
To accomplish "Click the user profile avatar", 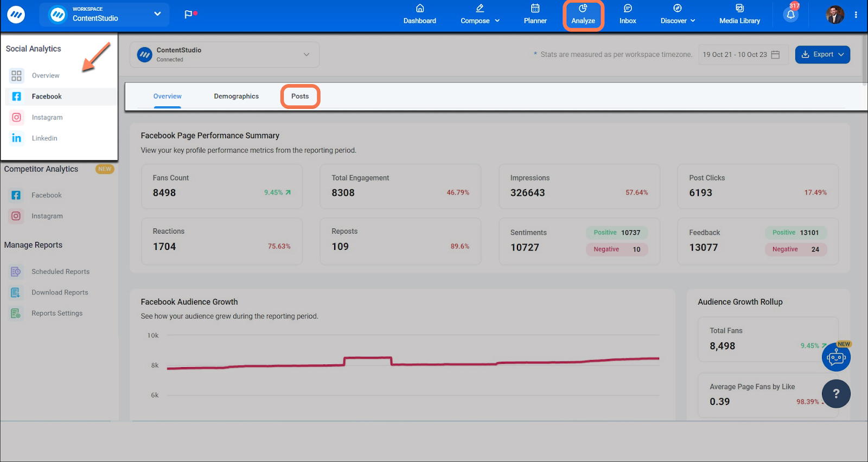I will pos(835,15).
